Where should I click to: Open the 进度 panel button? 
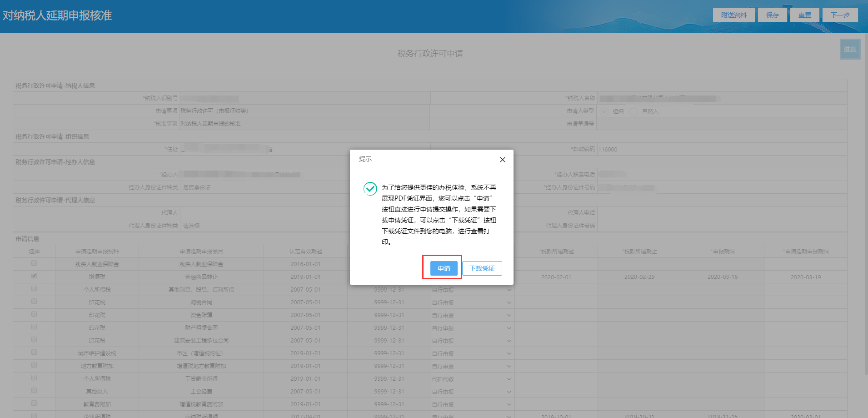click(x=850, y=49)
